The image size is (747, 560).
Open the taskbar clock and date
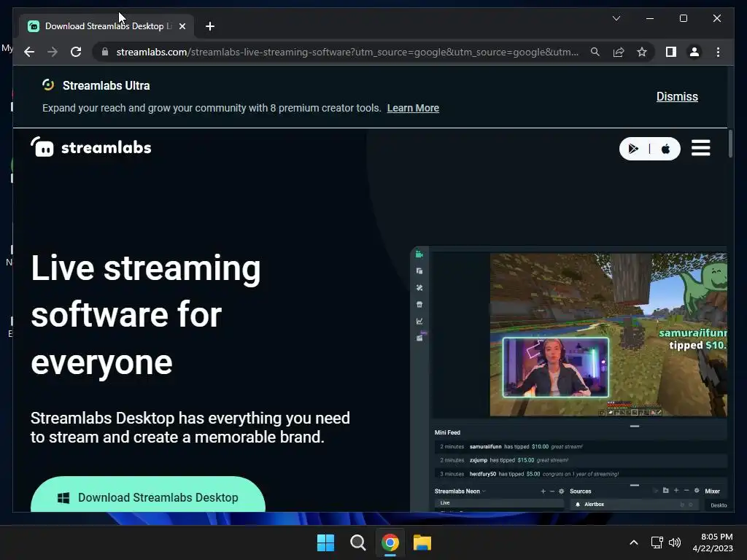point(713,542)
